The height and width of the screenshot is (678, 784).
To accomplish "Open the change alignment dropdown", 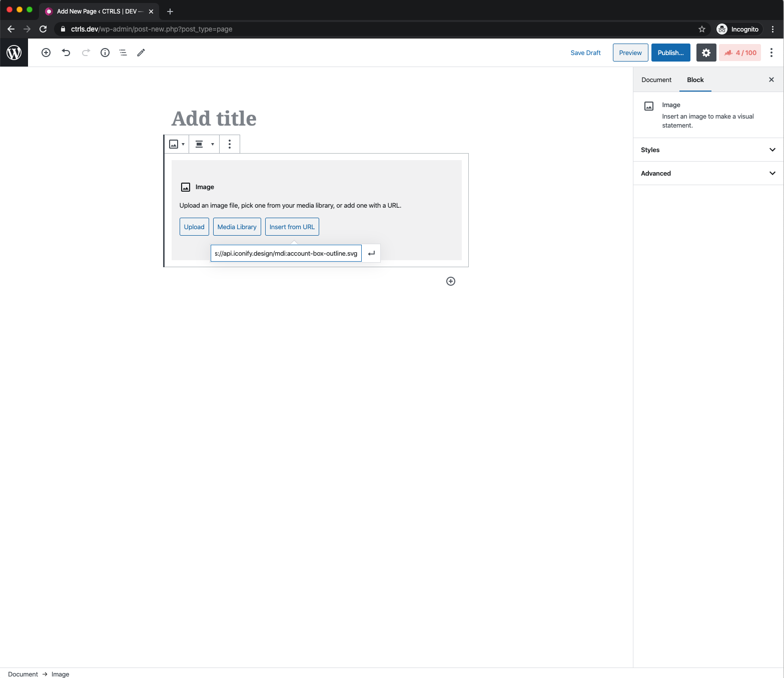I will [x=204, y=144].
